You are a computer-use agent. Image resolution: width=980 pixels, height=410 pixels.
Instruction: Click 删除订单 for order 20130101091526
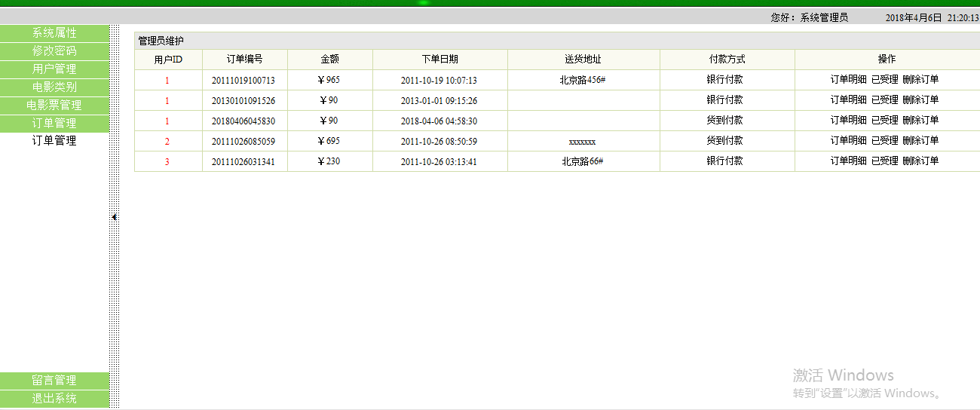(920, 99)
